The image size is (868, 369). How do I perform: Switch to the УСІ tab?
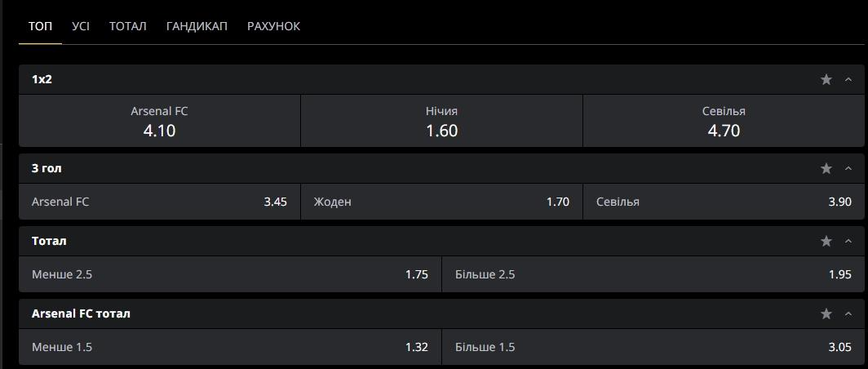(x=81, y=26)
